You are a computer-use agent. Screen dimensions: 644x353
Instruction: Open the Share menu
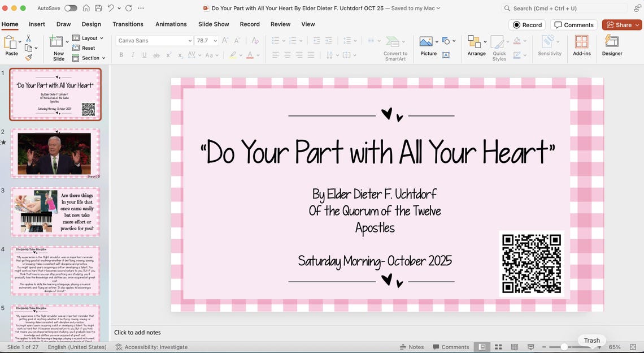coord(621,24)
